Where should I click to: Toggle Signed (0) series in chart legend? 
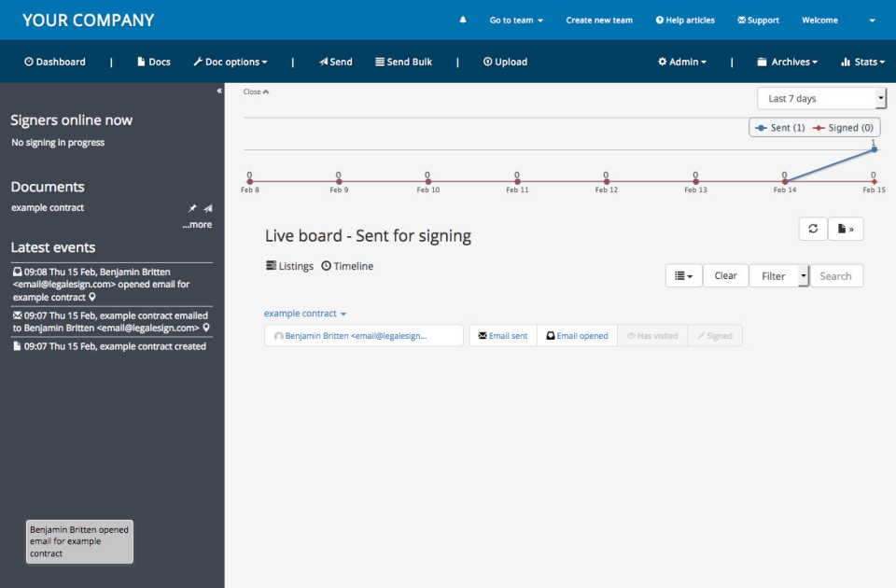(x=844, y=128)
